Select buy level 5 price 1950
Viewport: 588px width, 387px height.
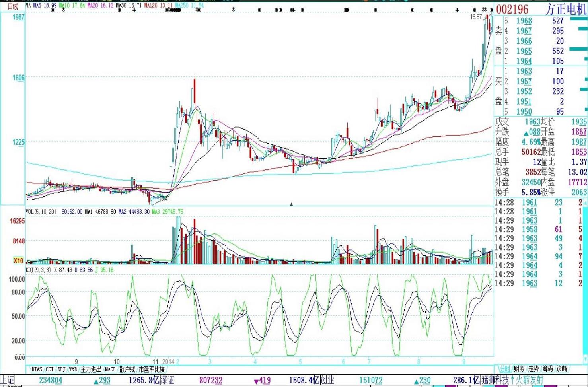coord(524,112)
